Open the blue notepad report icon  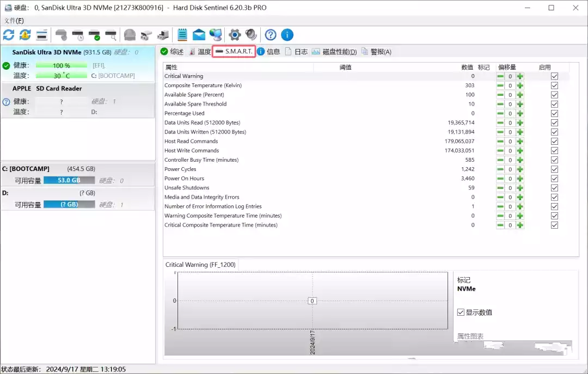[x=182, y=35]
